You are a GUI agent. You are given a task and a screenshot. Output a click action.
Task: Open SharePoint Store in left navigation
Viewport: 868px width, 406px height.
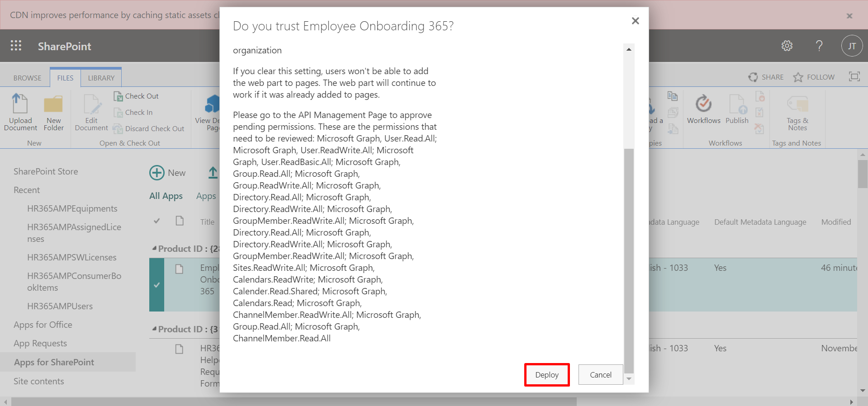[46, 171]
